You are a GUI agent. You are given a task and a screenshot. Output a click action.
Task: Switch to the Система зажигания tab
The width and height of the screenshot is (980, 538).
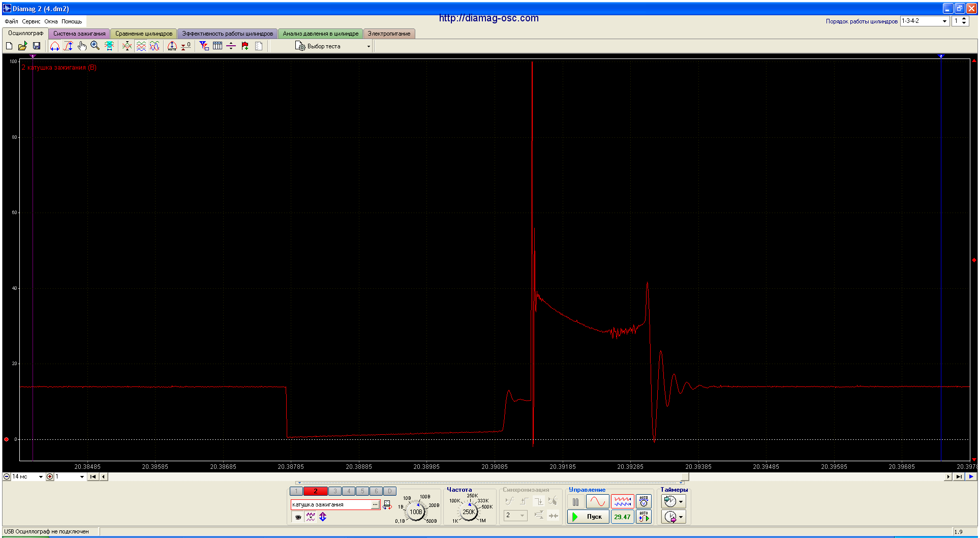79,34
